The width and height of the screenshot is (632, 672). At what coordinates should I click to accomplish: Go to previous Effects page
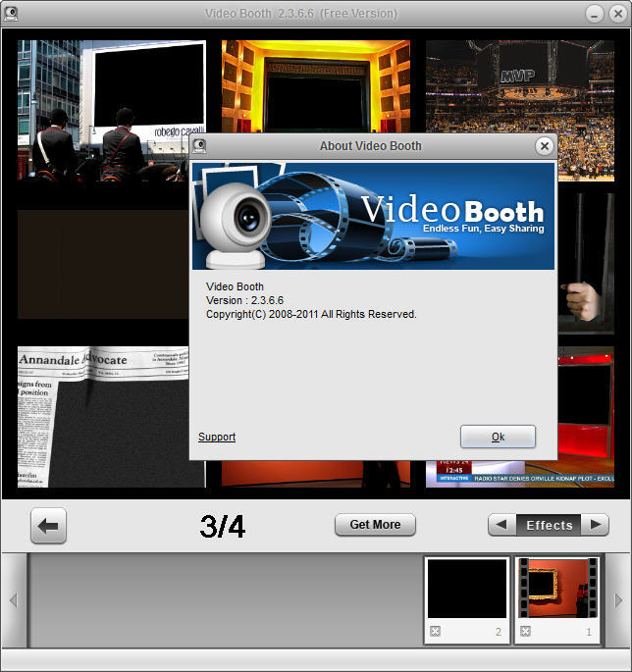(x=501, y=525)
